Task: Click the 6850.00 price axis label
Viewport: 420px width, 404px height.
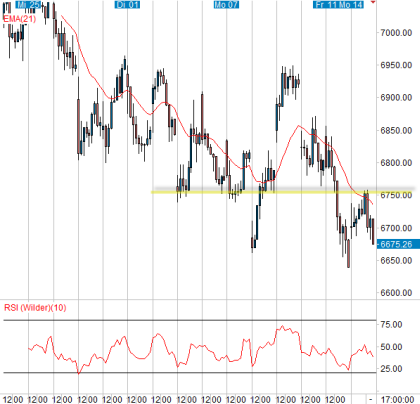Action: [396, 130]
